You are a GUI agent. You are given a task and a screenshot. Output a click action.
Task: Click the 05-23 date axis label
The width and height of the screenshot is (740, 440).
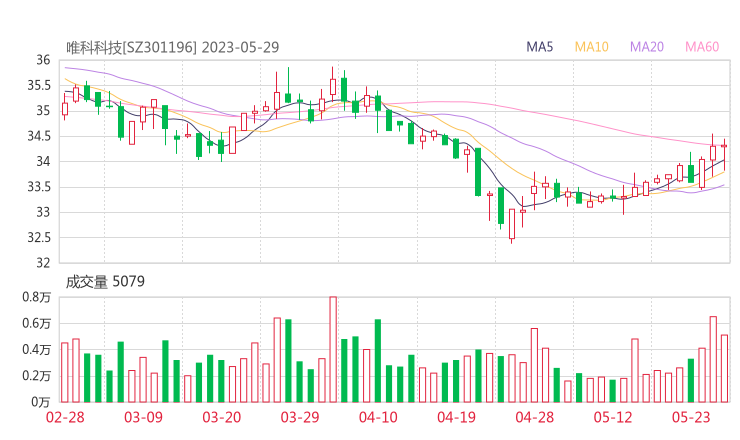pyautogui.click(x=691, y=417)
